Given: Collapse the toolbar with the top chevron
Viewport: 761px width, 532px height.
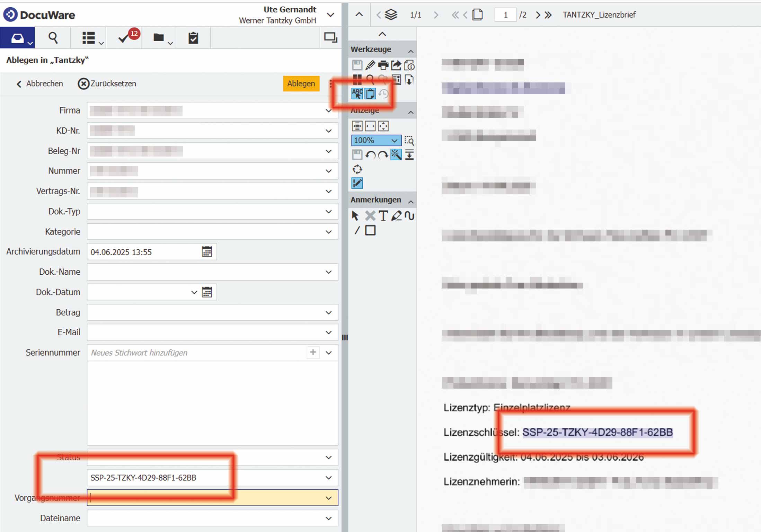Looking at the screenshot, I should (382, 34).
